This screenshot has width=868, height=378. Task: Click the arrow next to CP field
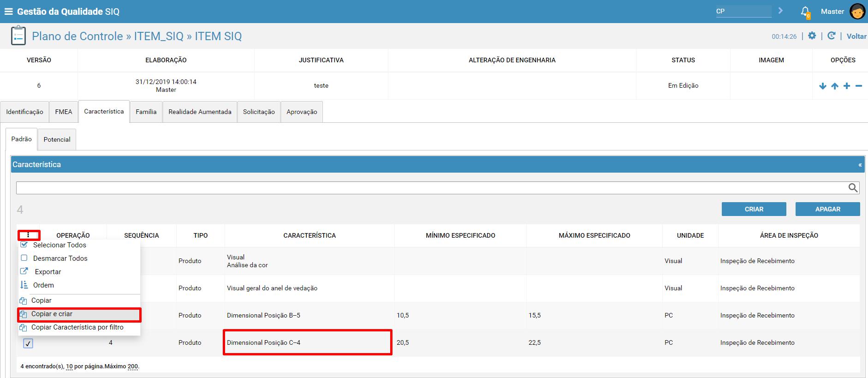(x=780, y=11)
